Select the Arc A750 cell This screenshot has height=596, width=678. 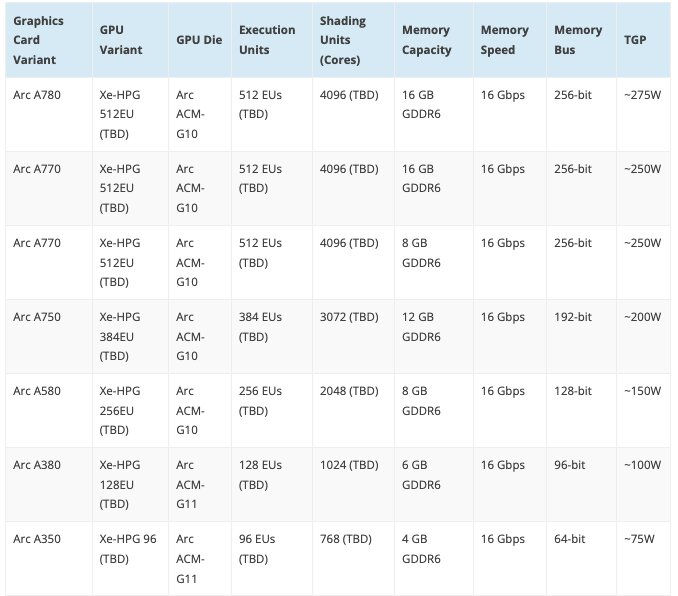(37, 317)
